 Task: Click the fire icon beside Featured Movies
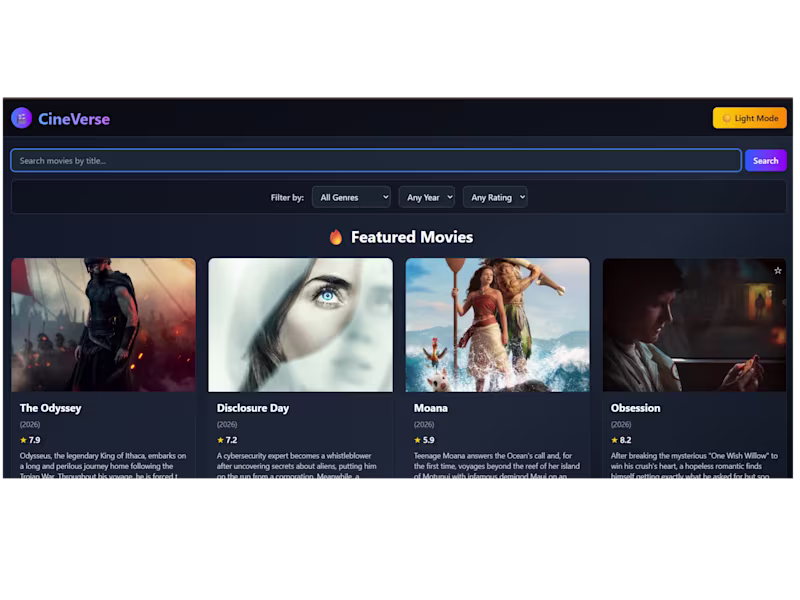tap(336, 237)
